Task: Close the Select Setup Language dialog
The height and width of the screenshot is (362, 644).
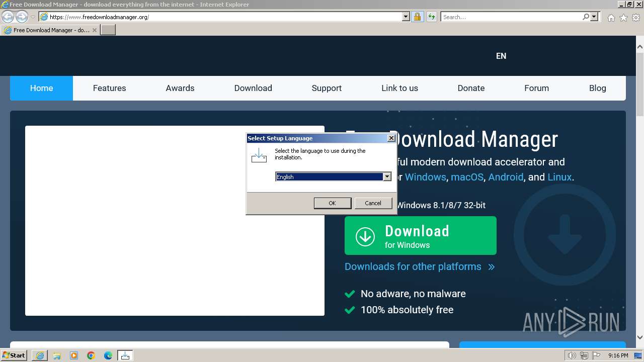Action: point(391,138)
